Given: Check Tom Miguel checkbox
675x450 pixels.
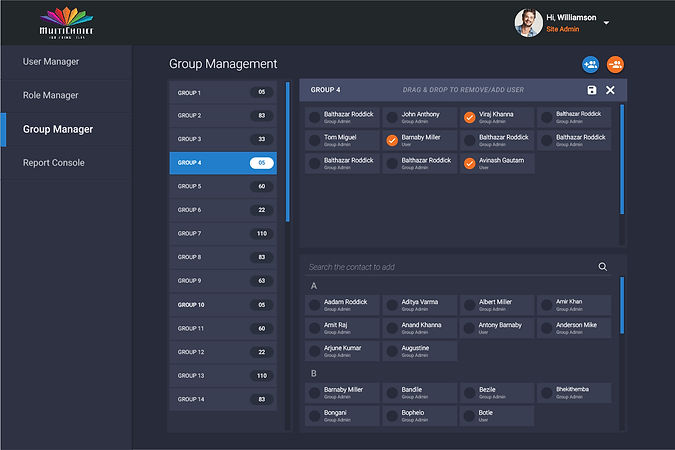Looking at the screenshot, I should point(315,140).
